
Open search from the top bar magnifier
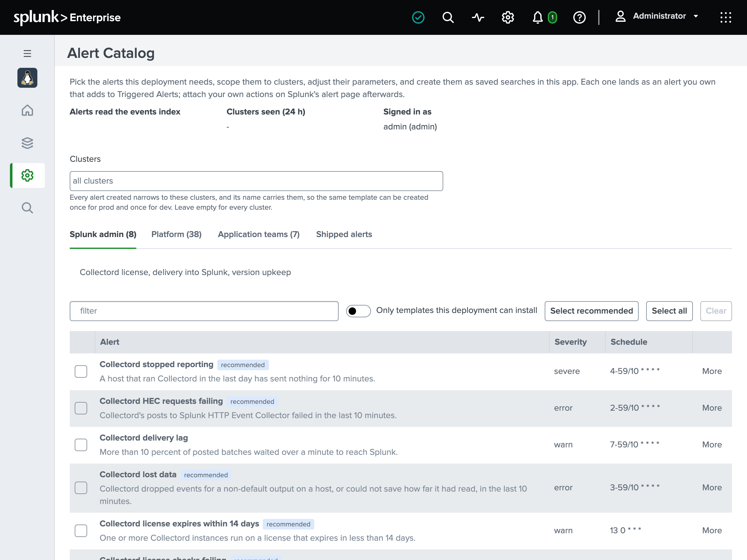(448, 17)
